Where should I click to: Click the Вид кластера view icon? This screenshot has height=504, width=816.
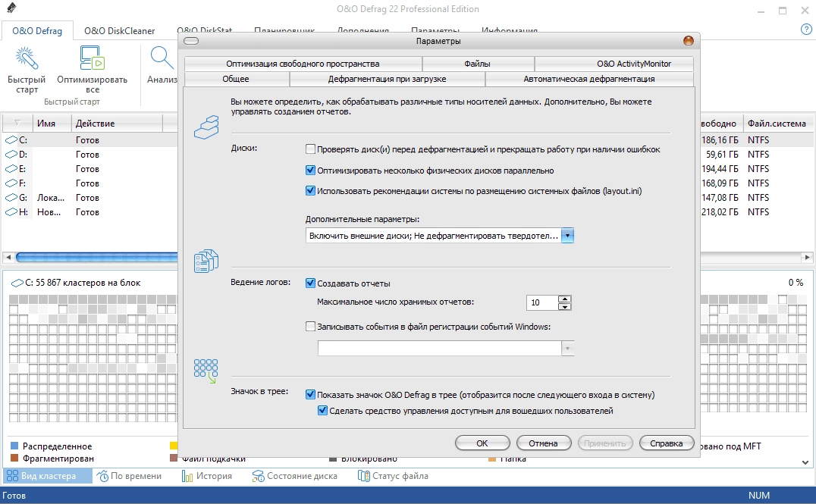point(12,476)
